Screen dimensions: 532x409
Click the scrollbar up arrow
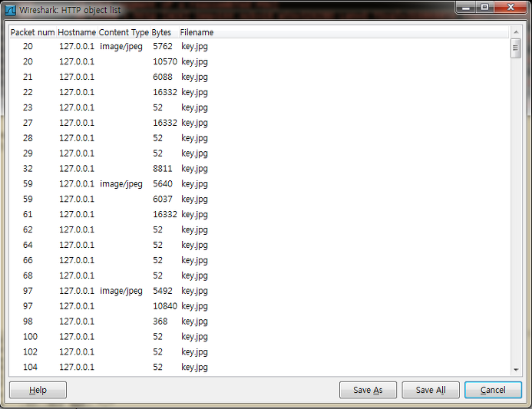[x=516, y=32]
